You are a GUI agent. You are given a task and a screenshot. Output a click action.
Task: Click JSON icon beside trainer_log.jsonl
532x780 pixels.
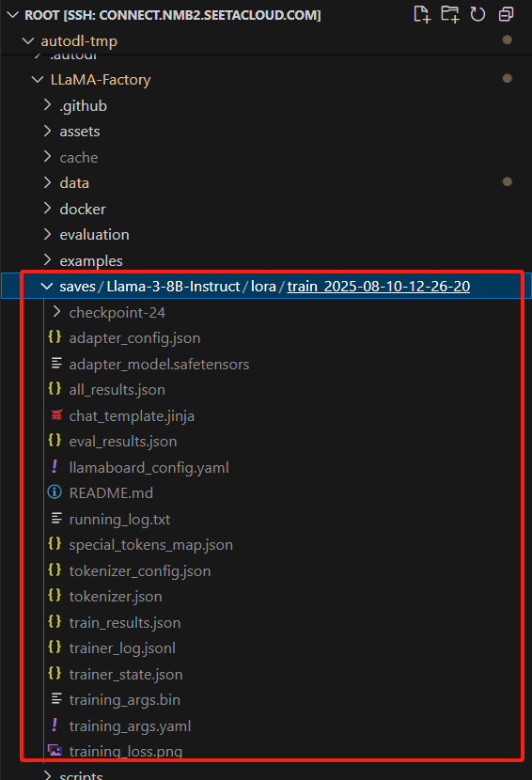click(x=55, y=647)
